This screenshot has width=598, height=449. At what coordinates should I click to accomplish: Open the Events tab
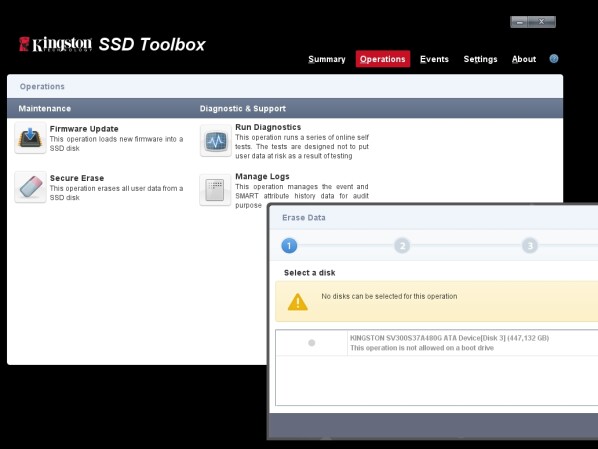pyautogui.click(x=434, y=59)
